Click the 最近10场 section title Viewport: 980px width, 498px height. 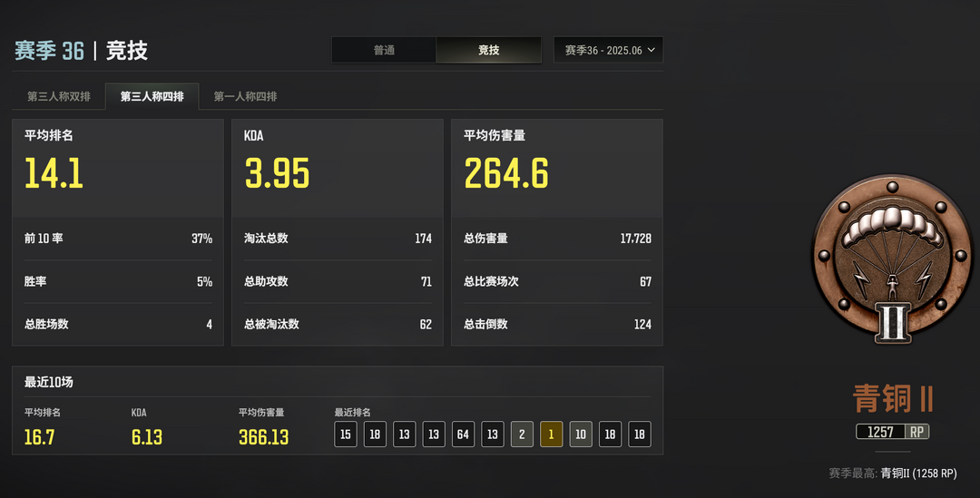point(49,382)
